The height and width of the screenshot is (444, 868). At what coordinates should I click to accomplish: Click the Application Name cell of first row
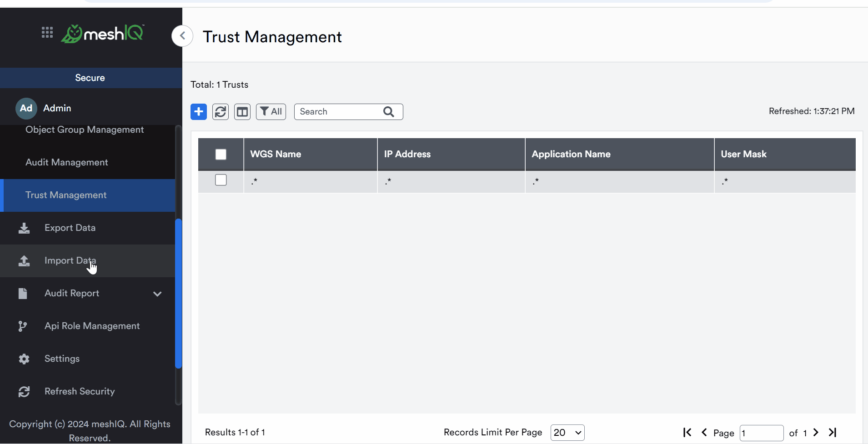tap(620, 182)
